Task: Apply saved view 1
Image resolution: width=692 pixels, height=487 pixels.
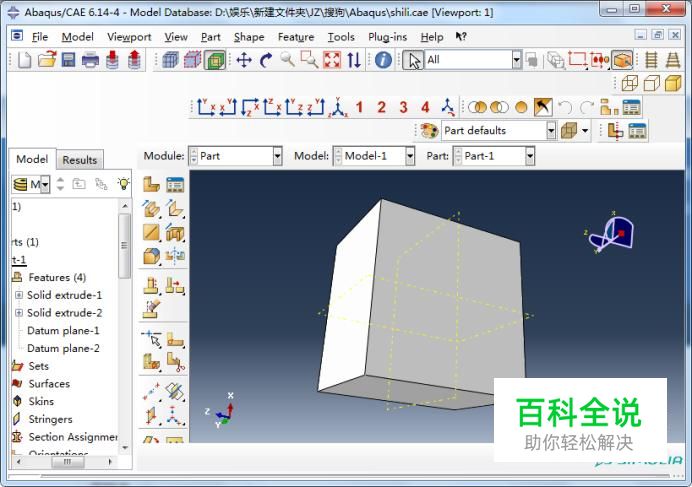Action: [x=359, y=107]
